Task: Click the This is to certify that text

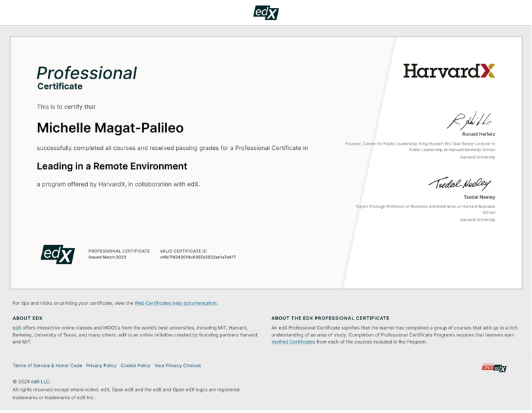Action: [66, 107]
